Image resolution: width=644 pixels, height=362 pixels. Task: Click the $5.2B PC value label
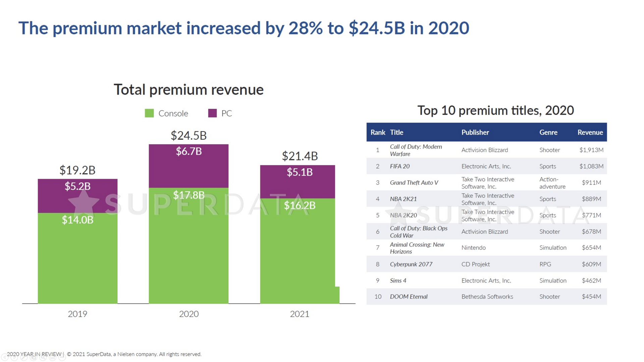[77, 186]
